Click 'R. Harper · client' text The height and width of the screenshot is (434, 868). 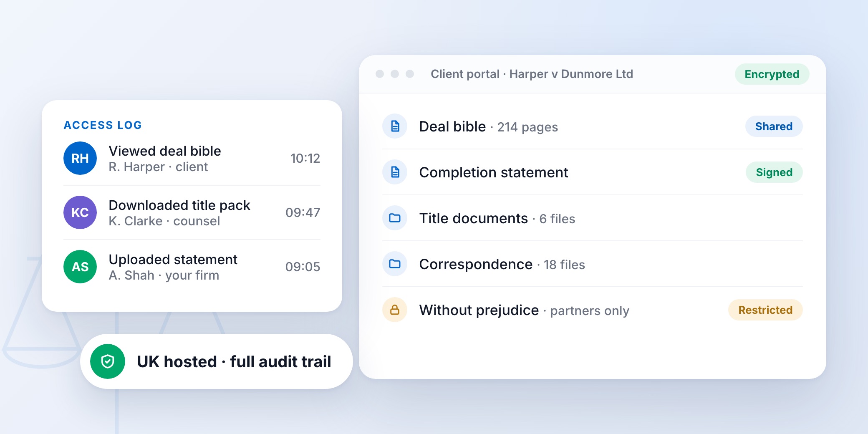pyautogui.click(x=158, y=167)
